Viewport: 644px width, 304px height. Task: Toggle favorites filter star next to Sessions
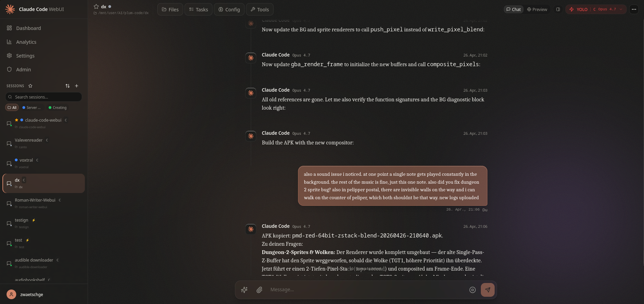coord(30,86)
